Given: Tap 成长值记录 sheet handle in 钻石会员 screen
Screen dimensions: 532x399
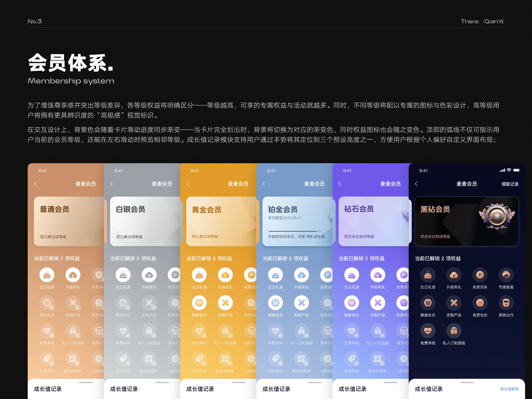Looking at the screenshot, I should [391, 382].
